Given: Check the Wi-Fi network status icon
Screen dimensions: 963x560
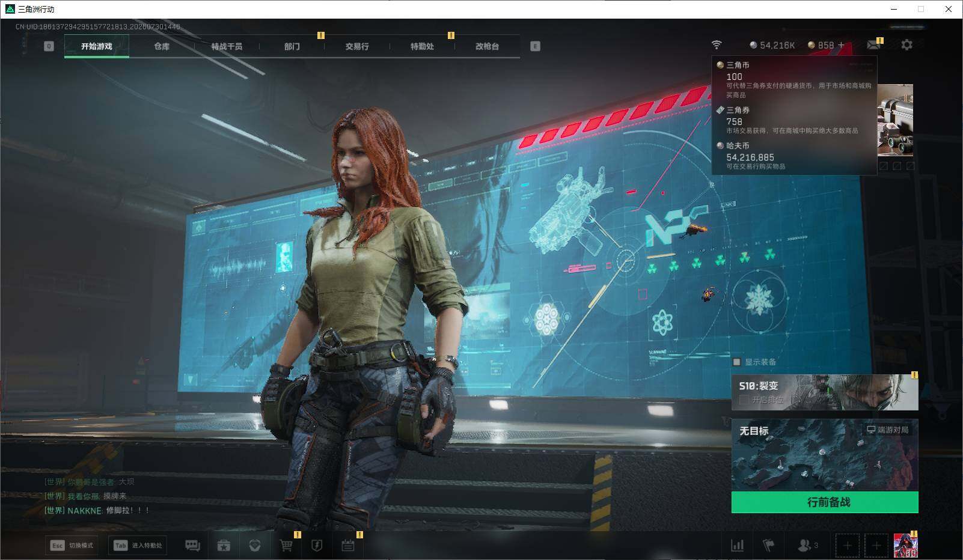Looking at the screenshot, I should (717, 45).
